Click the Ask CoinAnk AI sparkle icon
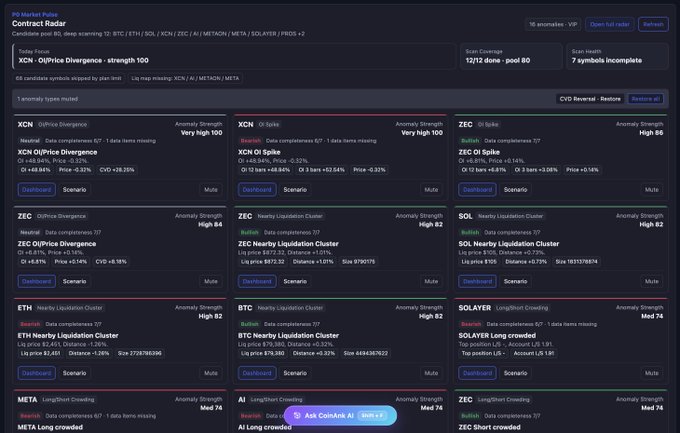This screenshot has width=680, height=433. pos(297,416)
